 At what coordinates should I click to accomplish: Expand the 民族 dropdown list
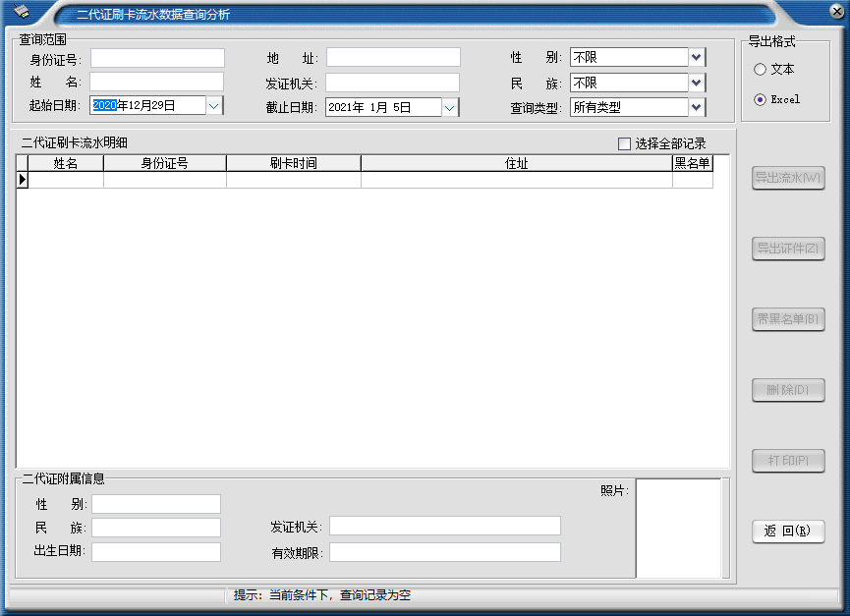click(697, 83)
